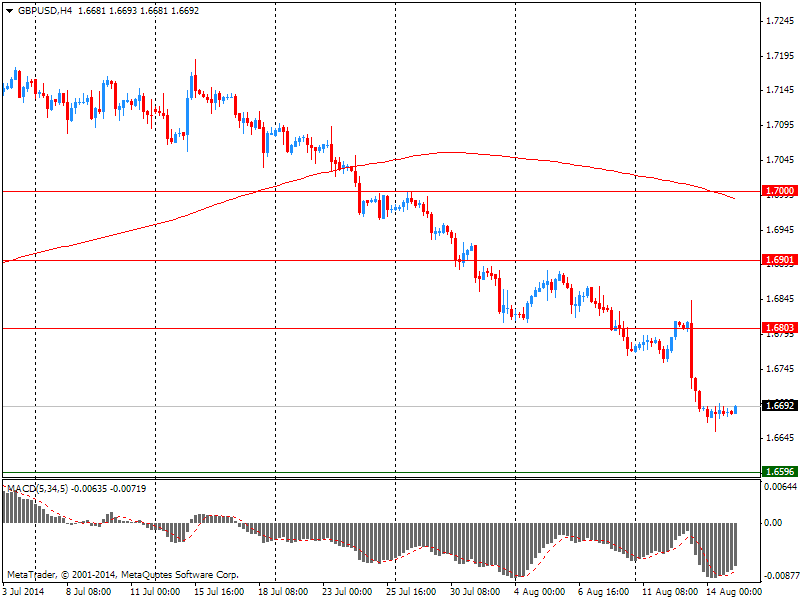
Task: Click the 18 Jul 08:00 time label
Action: click(x=283, y=592)
